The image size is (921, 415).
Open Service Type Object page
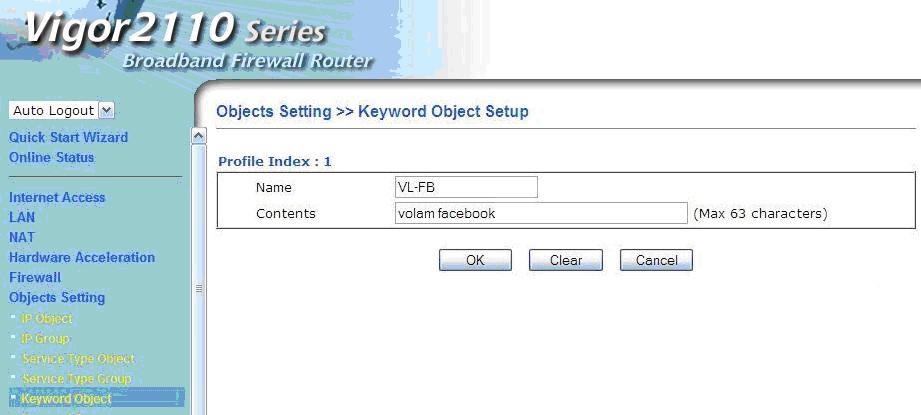(78, 359)
